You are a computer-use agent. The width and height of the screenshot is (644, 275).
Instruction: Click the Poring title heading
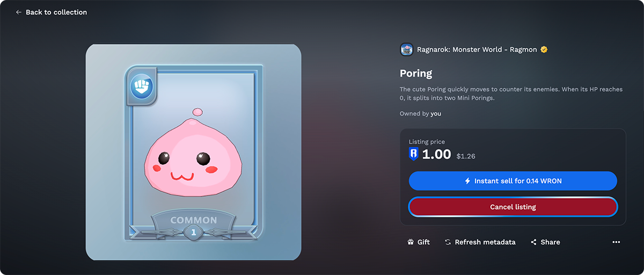point(416,74)
